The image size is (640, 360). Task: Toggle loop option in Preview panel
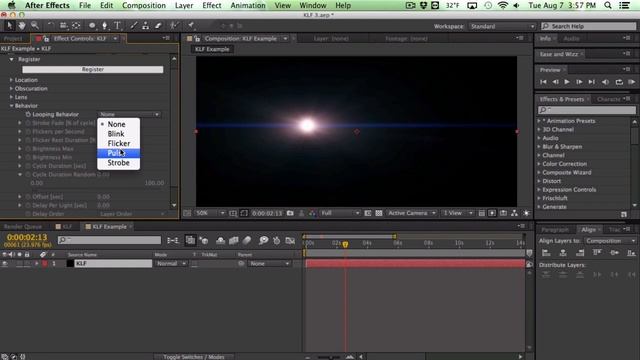tap(619, 82)
